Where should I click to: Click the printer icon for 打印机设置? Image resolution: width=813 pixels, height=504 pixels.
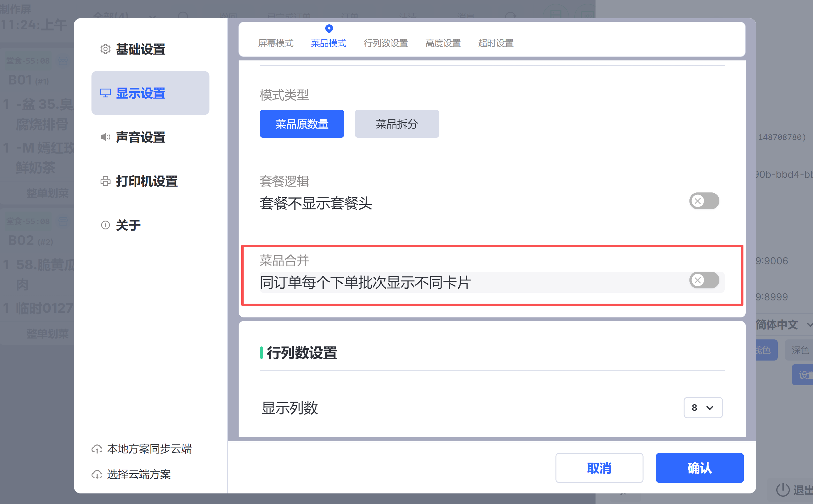105,181
